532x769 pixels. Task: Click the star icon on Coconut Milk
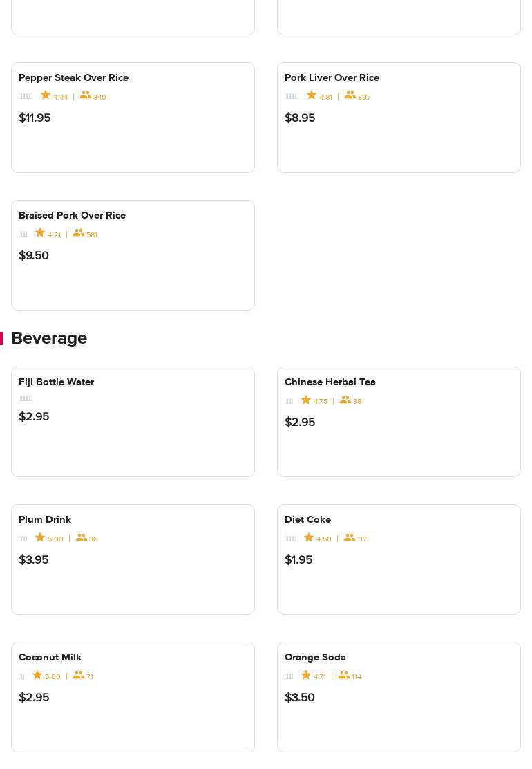click(x=37, y=675)
